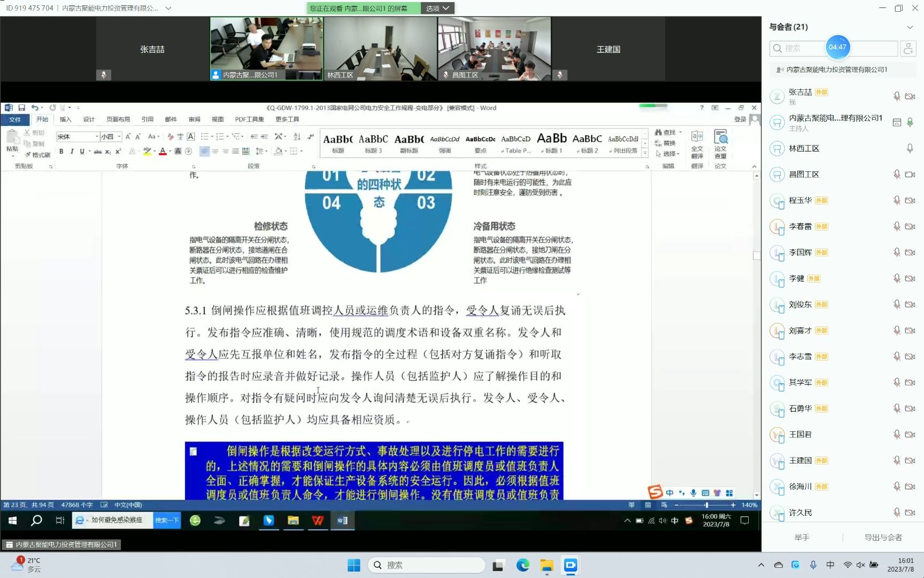Open Microsoft Edge from local taskbar
This screenshot has height=578, width=924.
point(522,565)
